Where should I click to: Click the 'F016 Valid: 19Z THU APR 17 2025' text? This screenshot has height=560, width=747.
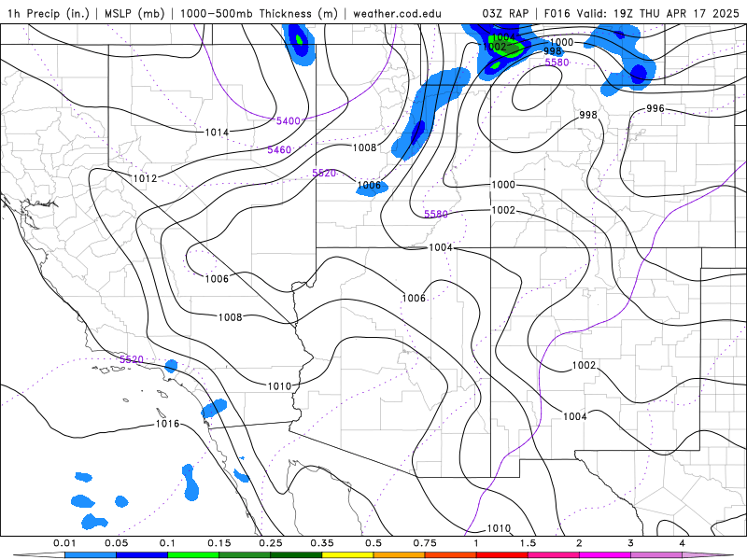click(641, 13)
